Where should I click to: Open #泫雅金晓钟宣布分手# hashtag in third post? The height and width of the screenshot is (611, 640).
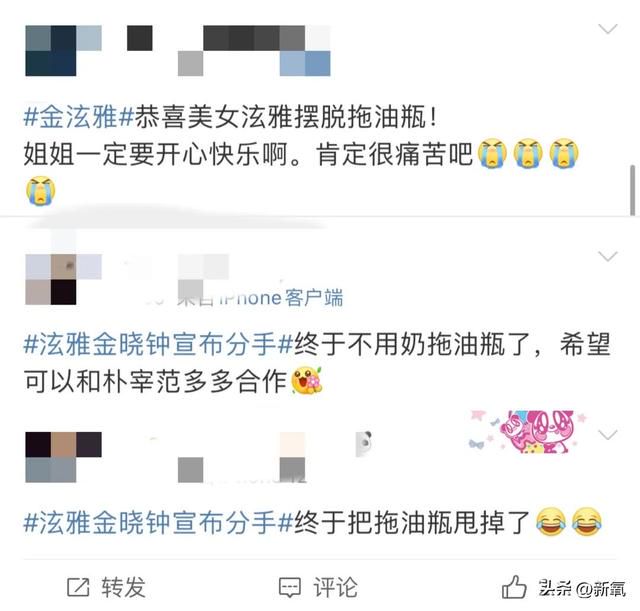(x=158, y=523)
